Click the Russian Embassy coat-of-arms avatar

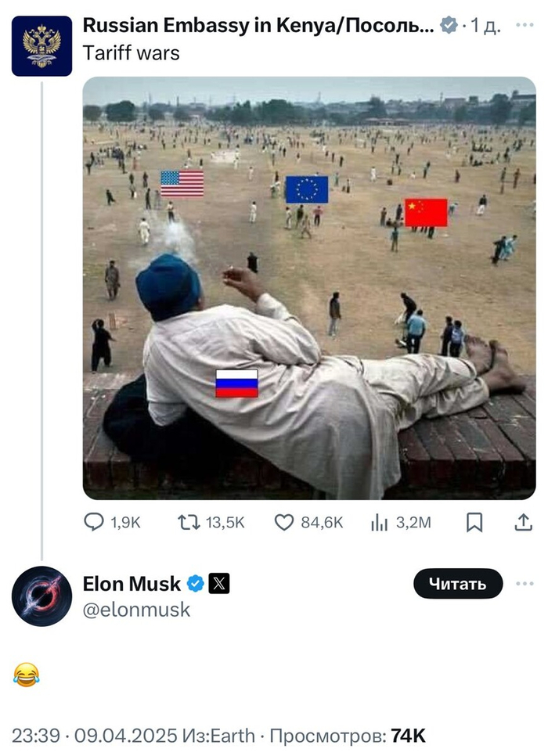coord(41,45)
